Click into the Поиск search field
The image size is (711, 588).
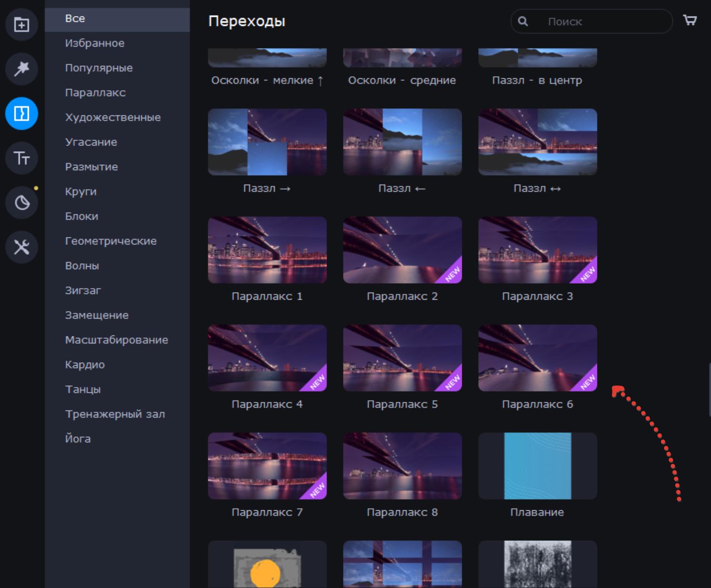pyautogui.click(x=603, y=22)
